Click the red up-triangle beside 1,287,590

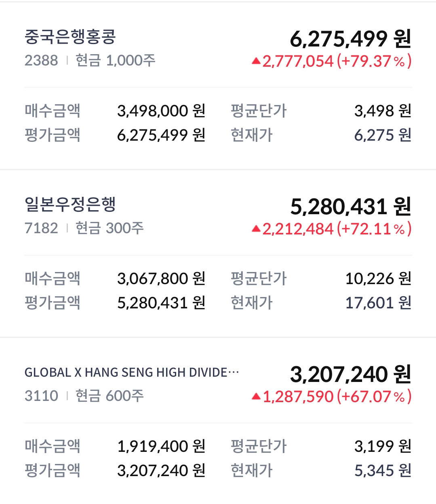256,397
